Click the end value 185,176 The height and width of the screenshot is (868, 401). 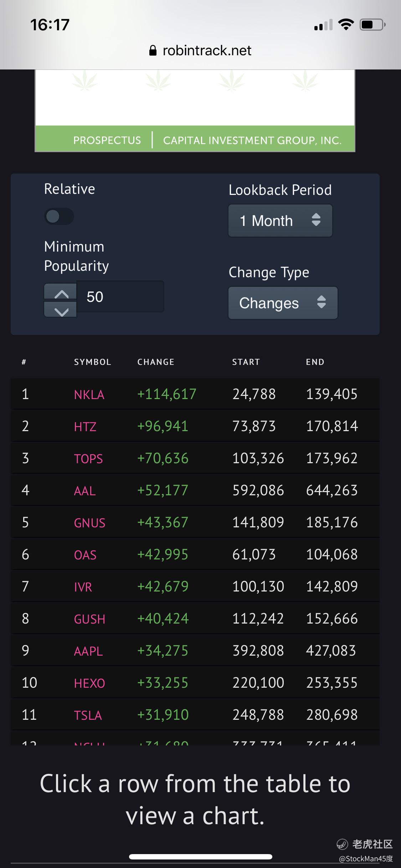(x=332, y=522)
